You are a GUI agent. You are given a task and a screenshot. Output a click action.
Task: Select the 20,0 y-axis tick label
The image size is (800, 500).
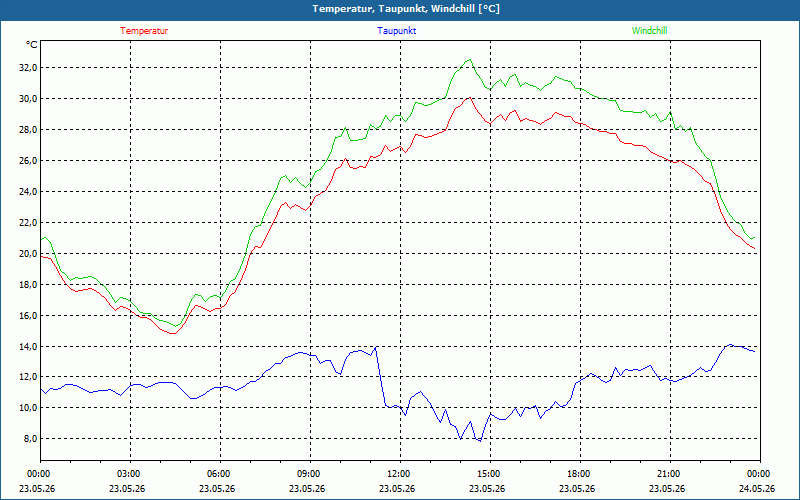(x=28, y=254)
